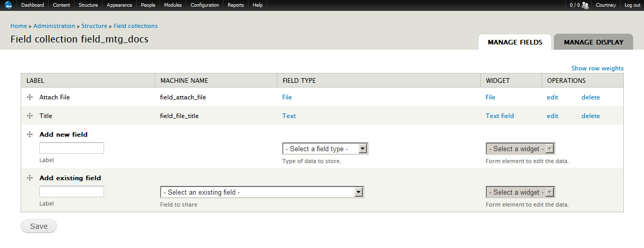This screenshot has width=644, height=248.
Task: Go to Field collections breadcrumb link
Action: (136, 26)
